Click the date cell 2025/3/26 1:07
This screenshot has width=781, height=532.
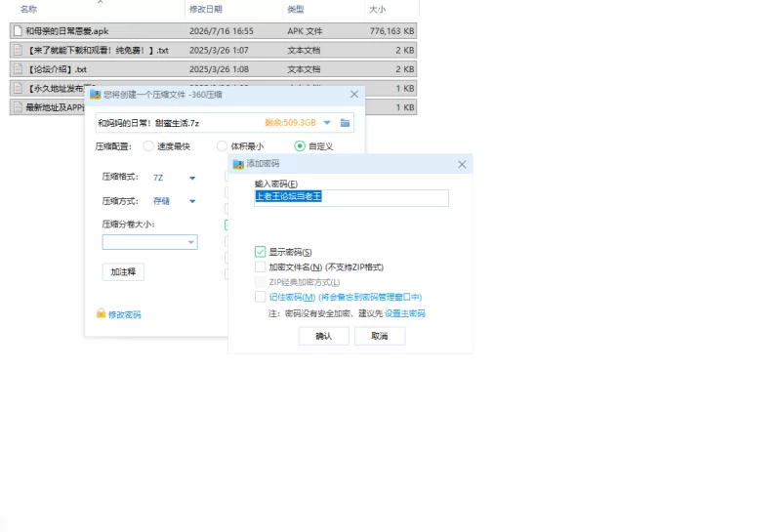219,50
